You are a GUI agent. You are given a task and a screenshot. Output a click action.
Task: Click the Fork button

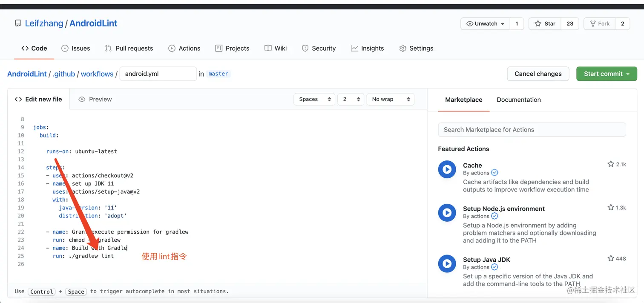[600, 24]
